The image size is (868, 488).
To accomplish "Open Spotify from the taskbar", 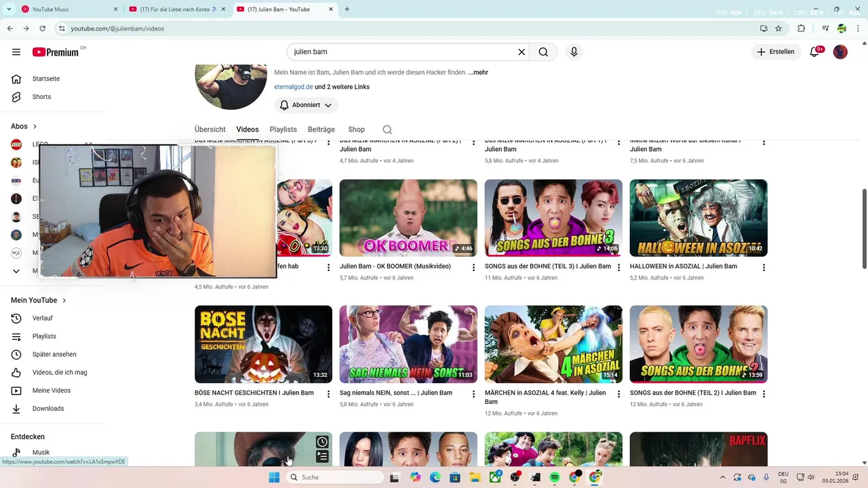I will 555,478.
